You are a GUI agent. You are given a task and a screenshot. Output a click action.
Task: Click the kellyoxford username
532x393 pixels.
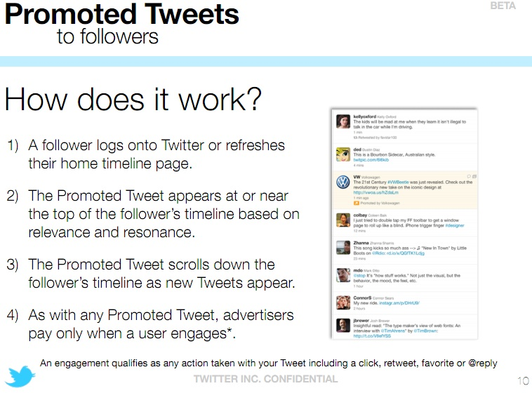[364, 116]
